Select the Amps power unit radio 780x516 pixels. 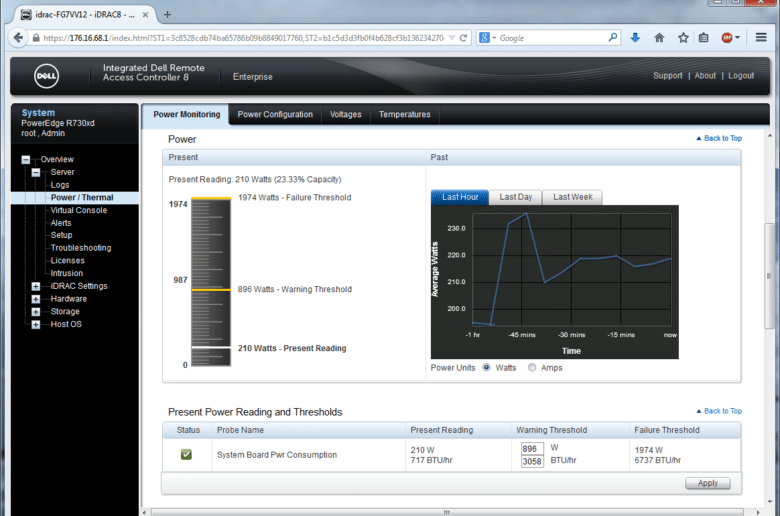[x=532, y=367]
